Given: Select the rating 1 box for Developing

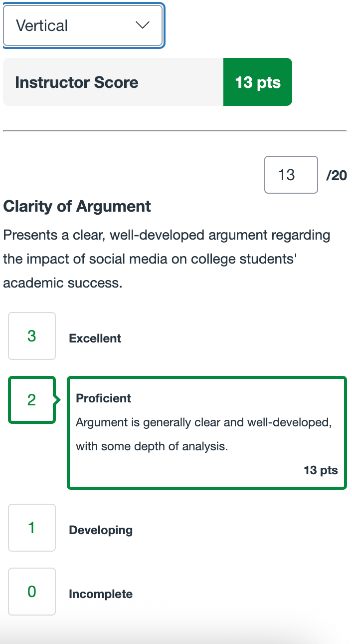Looking at the screenshot, I should click(32, 528).
